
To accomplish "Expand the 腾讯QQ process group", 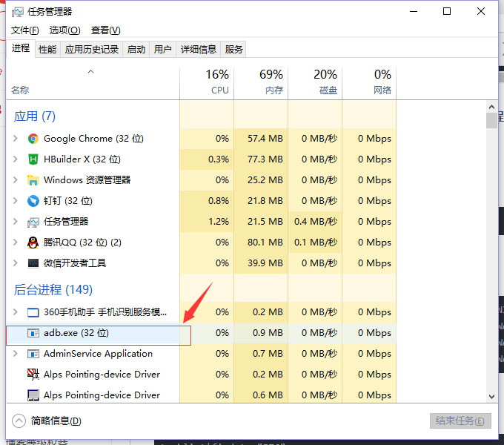I will [15, 242].
